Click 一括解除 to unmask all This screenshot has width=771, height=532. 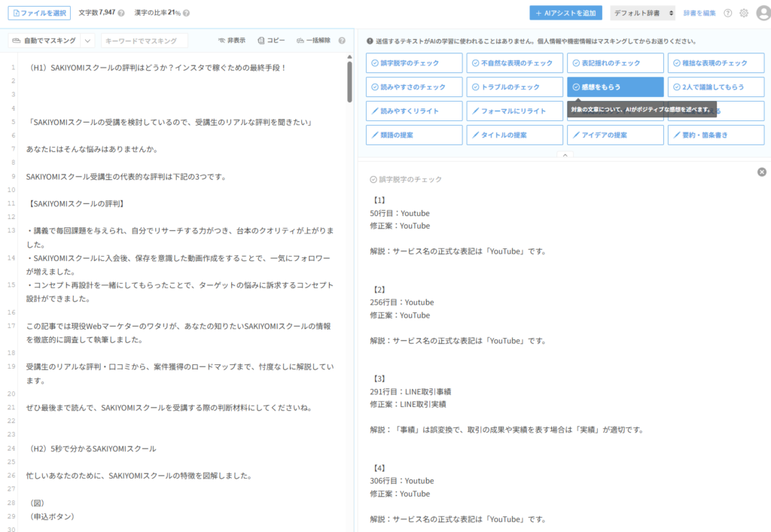click(x=313, y=41)
